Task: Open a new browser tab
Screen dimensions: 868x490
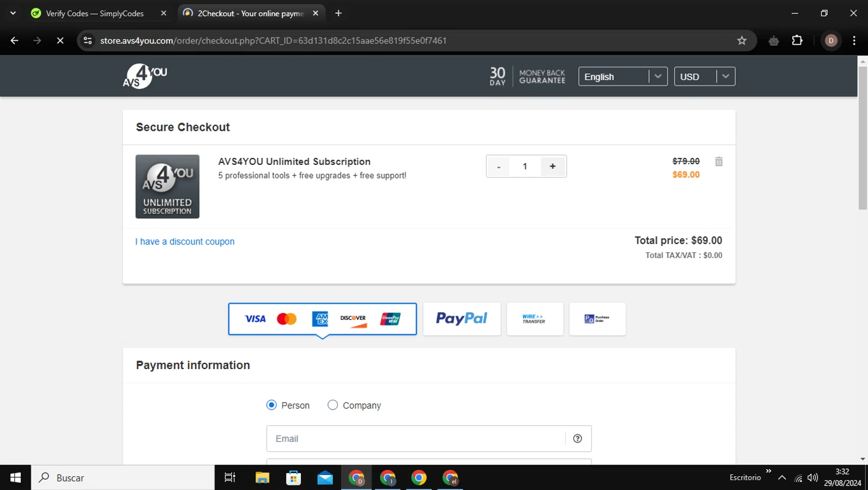Action: tap(339, 13)
